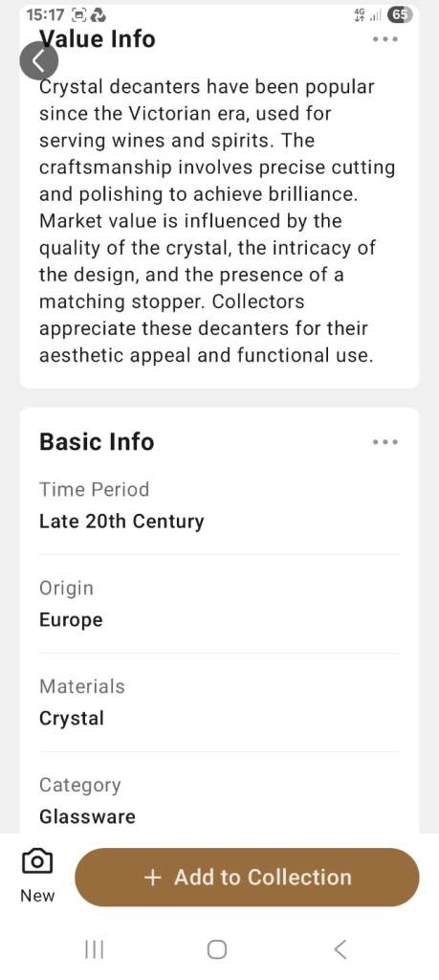Tap the Value Info heading

(98, 38)
